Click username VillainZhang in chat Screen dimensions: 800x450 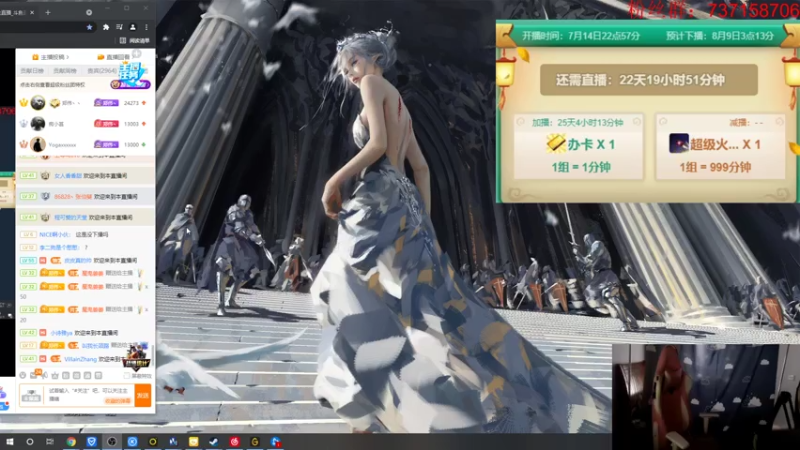(x=81, y=359)
